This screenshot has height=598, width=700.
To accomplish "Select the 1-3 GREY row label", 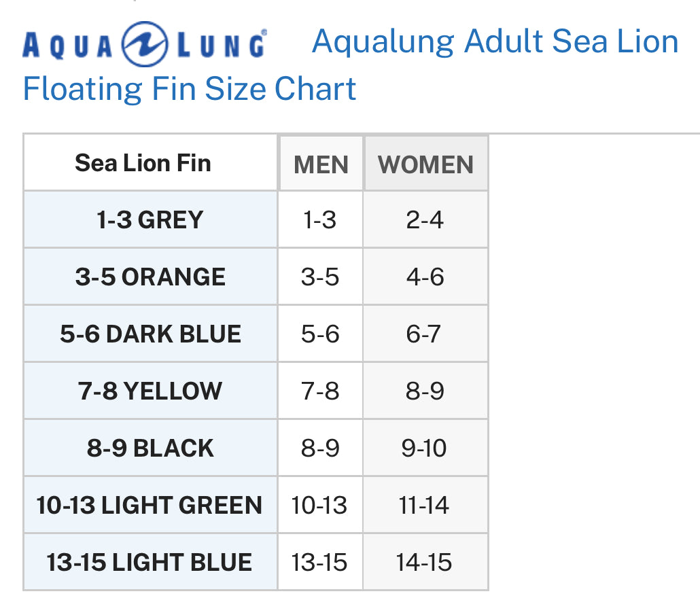I will 150,220.
